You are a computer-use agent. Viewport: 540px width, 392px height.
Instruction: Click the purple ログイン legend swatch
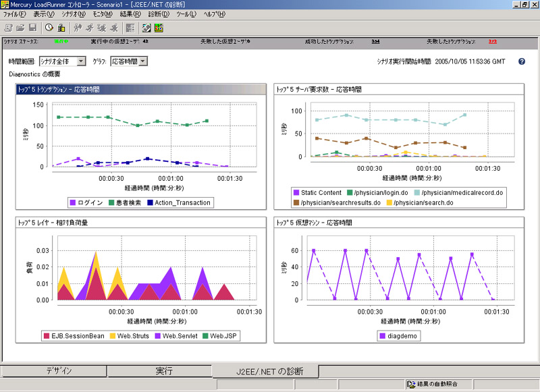click(72, 202)
